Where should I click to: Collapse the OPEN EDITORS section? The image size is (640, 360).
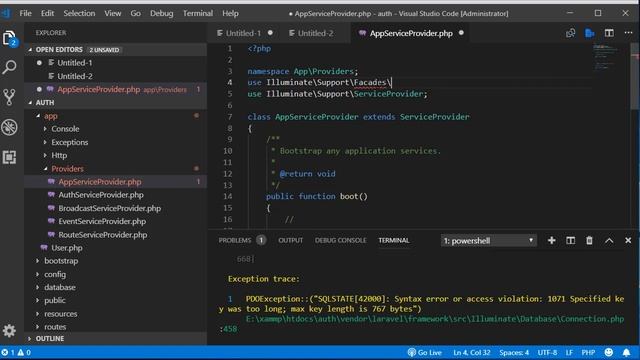[30, 49]
